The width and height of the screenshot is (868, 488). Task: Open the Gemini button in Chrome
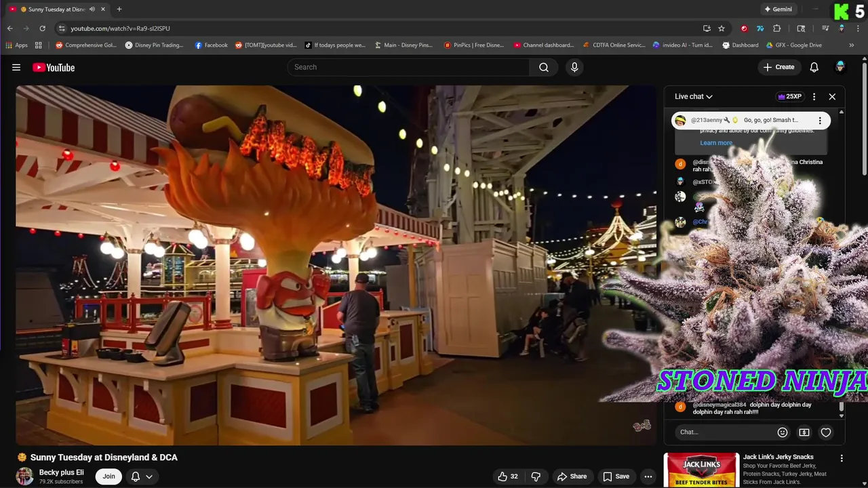tap(778, 9)
